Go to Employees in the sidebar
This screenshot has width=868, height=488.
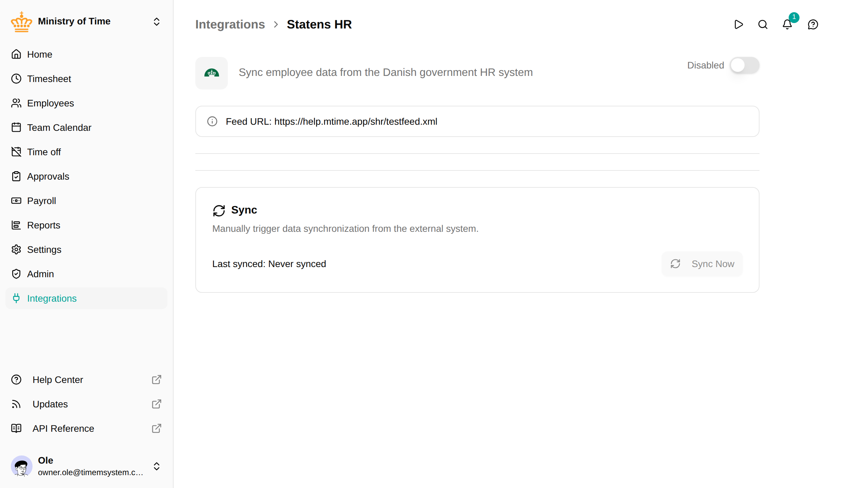click(86, 103)
